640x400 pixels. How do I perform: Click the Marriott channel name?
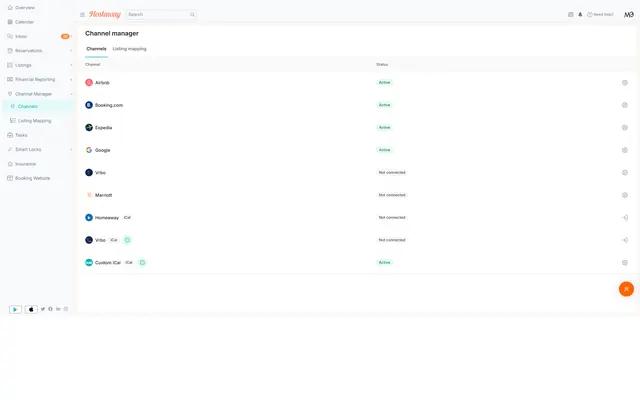click(104, 195)
